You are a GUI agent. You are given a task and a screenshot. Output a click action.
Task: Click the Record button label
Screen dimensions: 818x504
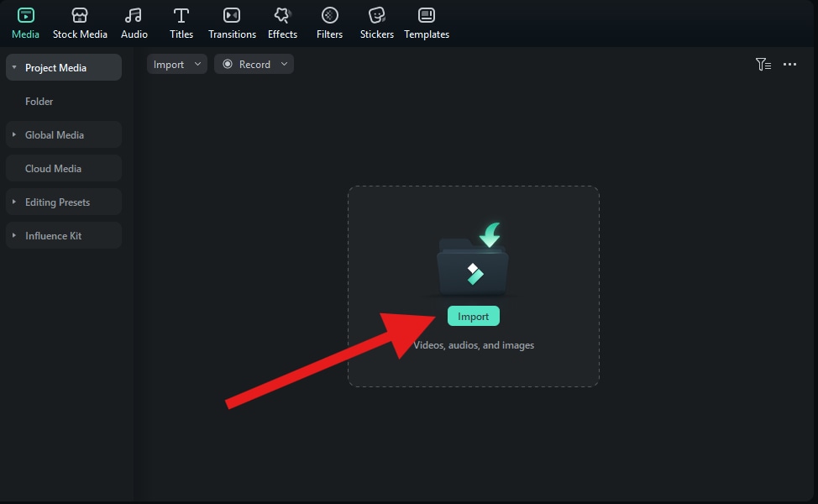(254, 64)
